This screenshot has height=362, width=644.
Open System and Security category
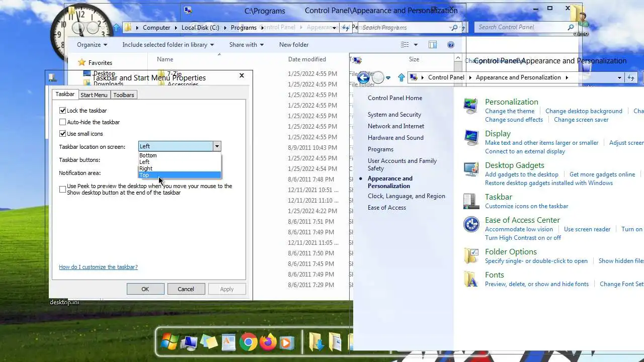point(394,115)
